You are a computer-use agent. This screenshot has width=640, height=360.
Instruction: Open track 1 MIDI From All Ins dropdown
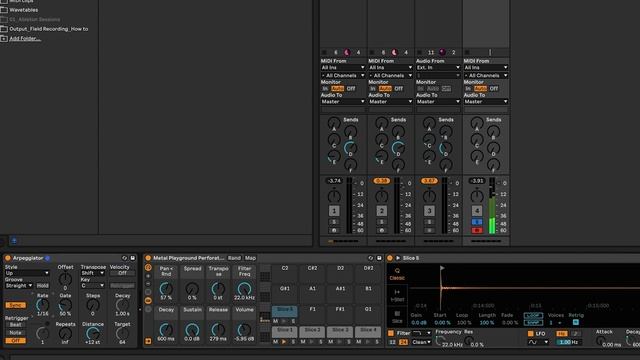point(342,67)
